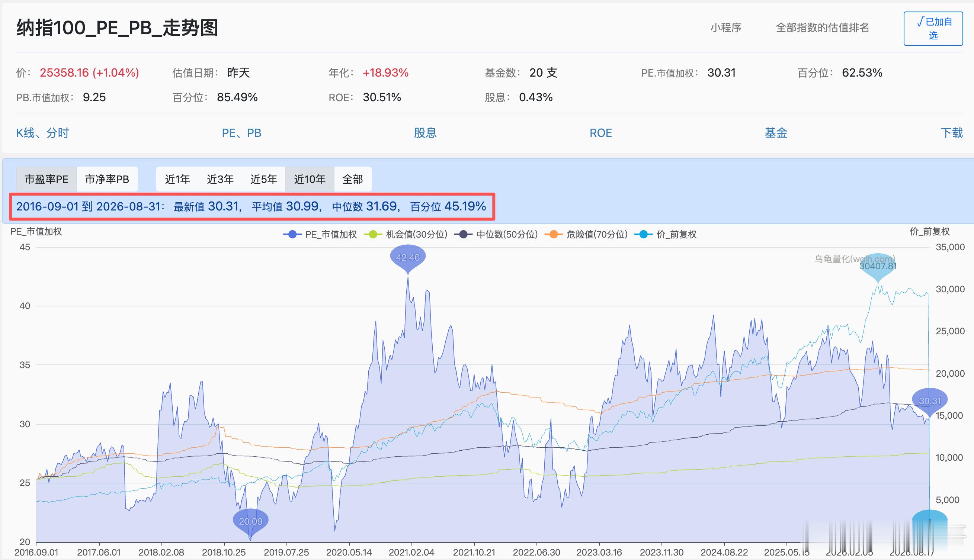Click the 下载 download link

pyautogui.click(x=952, y=133)
